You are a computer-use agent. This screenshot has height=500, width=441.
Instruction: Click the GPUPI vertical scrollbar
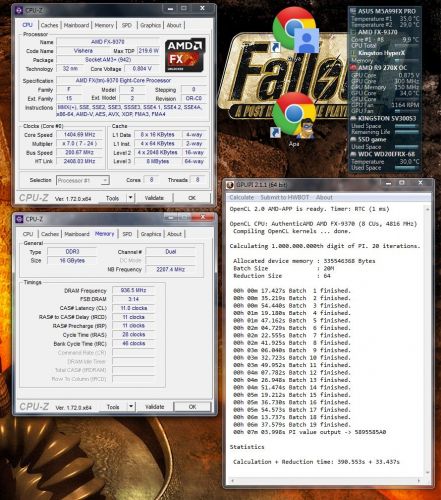click(x=427, y=341)
